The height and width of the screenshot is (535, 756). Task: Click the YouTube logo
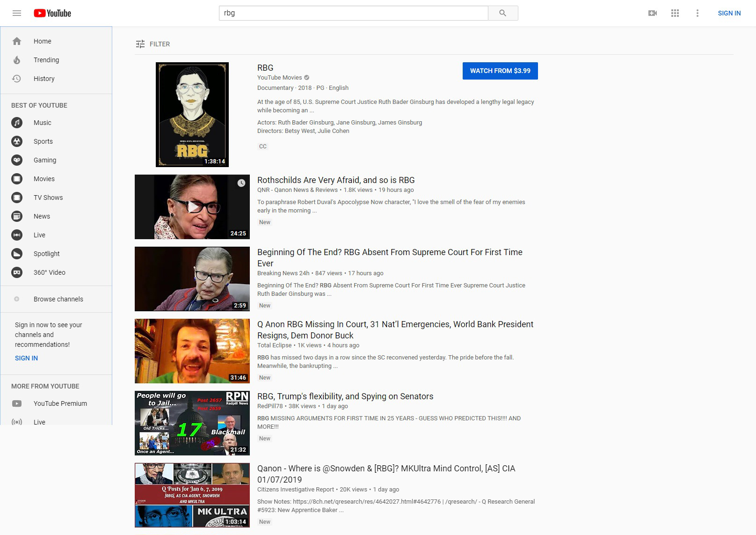click(52, 13)
